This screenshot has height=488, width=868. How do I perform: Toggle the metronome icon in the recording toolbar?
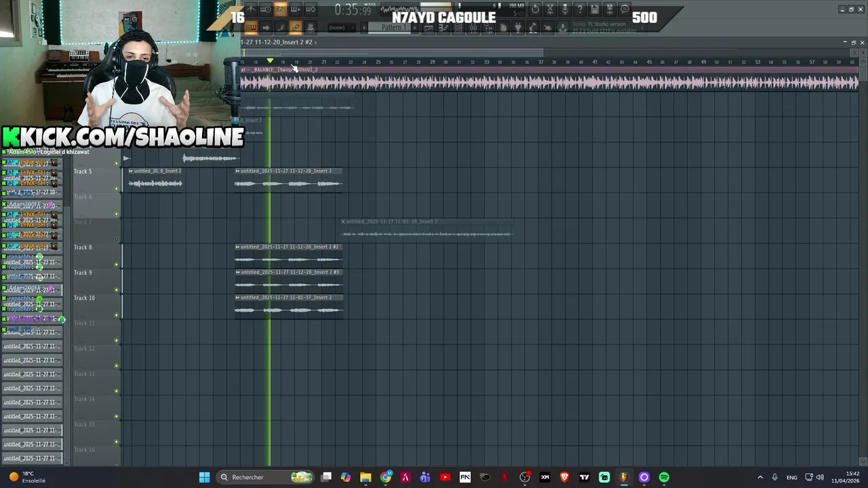pos(252,9)
